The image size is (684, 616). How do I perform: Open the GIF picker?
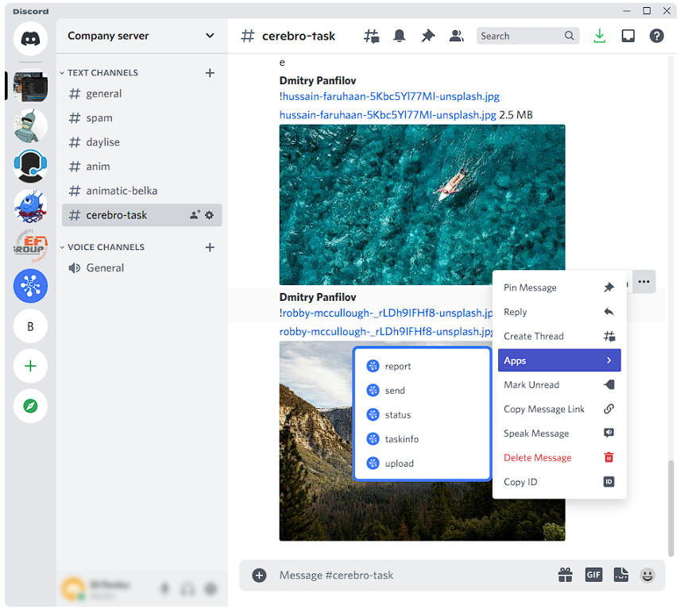(593, 576)
